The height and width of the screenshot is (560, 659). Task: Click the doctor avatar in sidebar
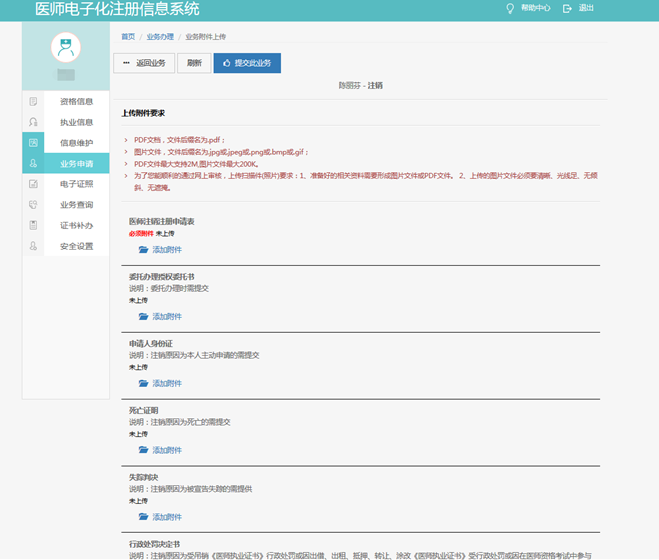tap(66, 47)
